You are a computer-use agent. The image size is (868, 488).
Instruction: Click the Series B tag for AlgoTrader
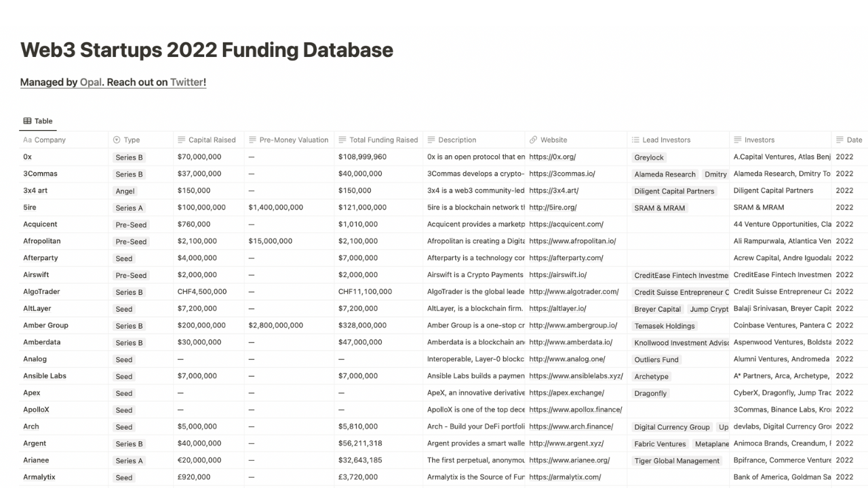pyautogui.click(x=129, y=292)
